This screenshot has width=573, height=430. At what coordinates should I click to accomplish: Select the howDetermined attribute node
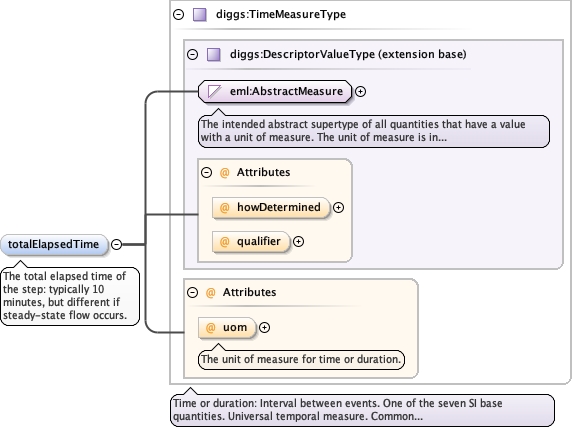click(x=271, y=208)
